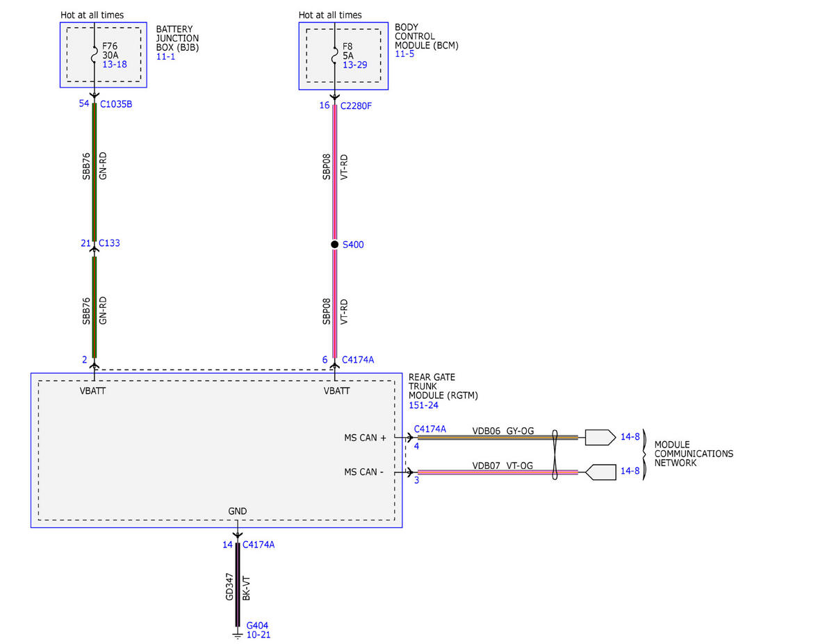Click the F76 30A fuse symbol
Image resolution: width=834 pixels, height=644 pixels.
coord(95,54)
